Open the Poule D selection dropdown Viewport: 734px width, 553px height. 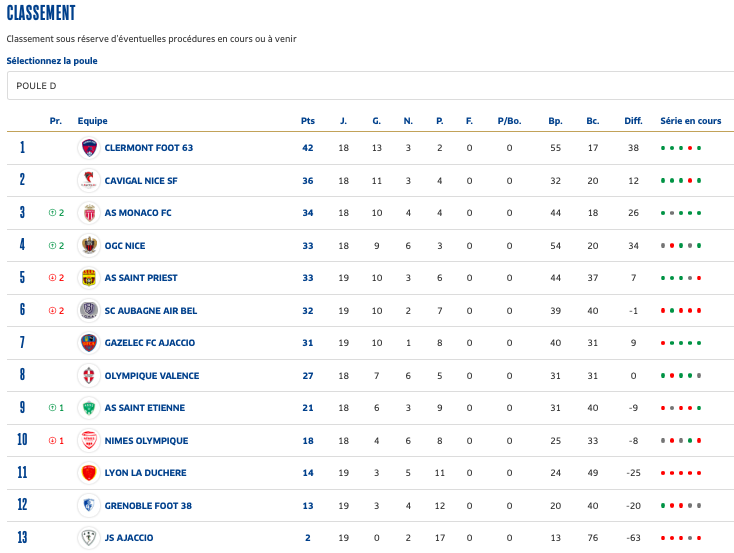tap(366, 86)
